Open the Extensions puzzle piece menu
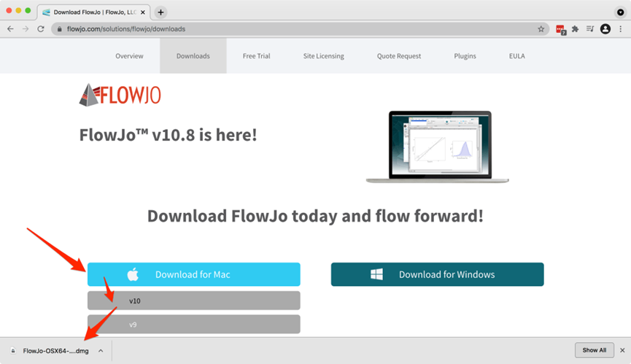The width and height of the screenshot is (631, 364). point(575,29)
